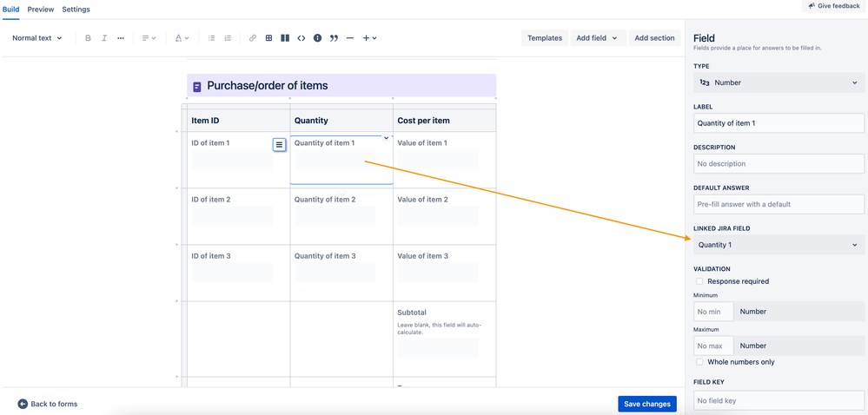Click the section icon beside Purchase/order of items
868x415 pixels.
point(197,87)
